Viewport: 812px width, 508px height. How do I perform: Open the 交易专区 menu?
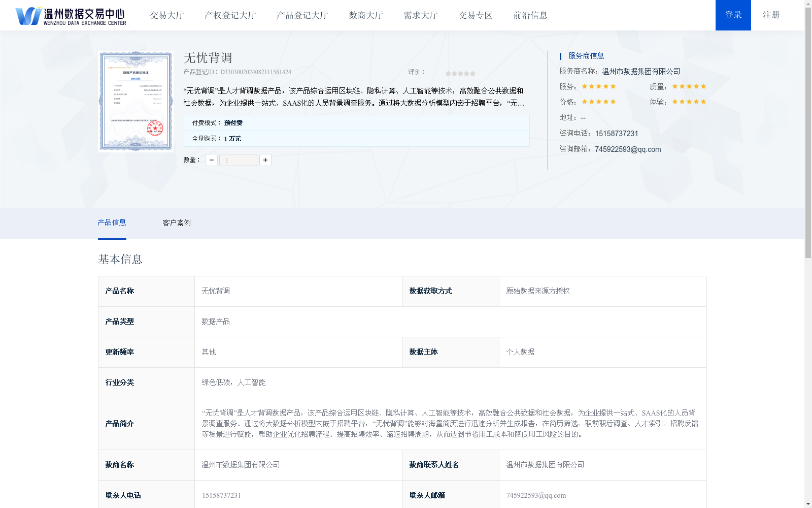476,15
